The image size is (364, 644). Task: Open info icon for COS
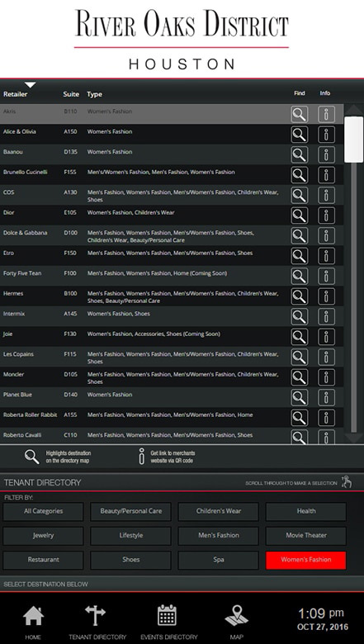tap(326, 195)
